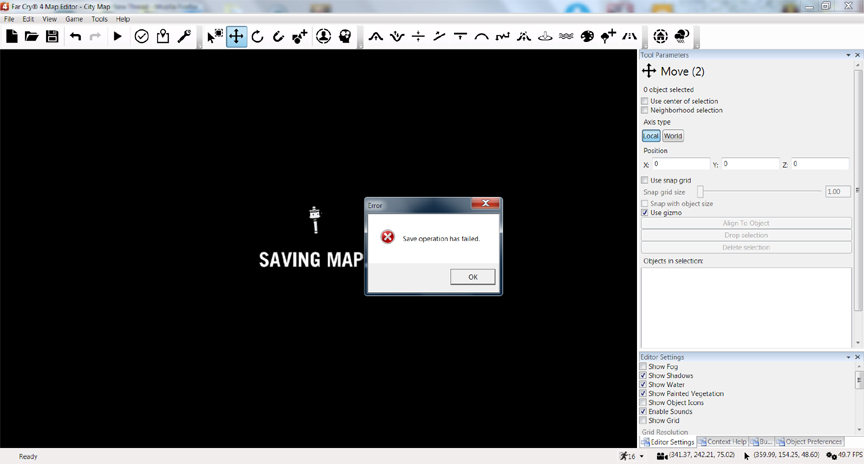Undo the last action with the arrow icon
The image size is (864, 464).
(75, 36)
